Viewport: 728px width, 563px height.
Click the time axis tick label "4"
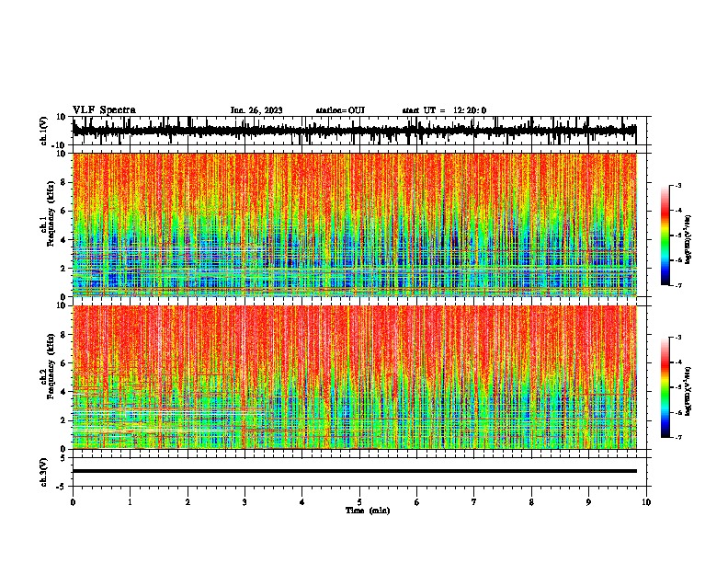301,502
